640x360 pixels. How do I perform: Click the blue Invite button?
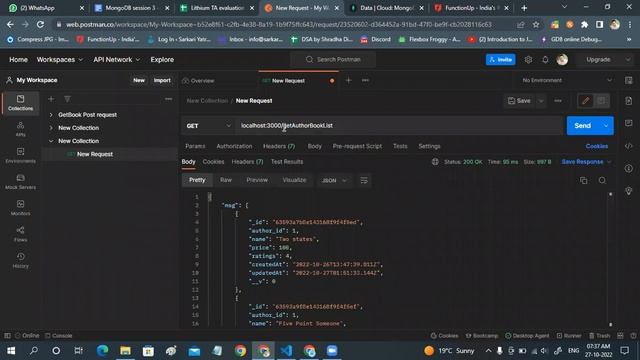tap(500, 60)
